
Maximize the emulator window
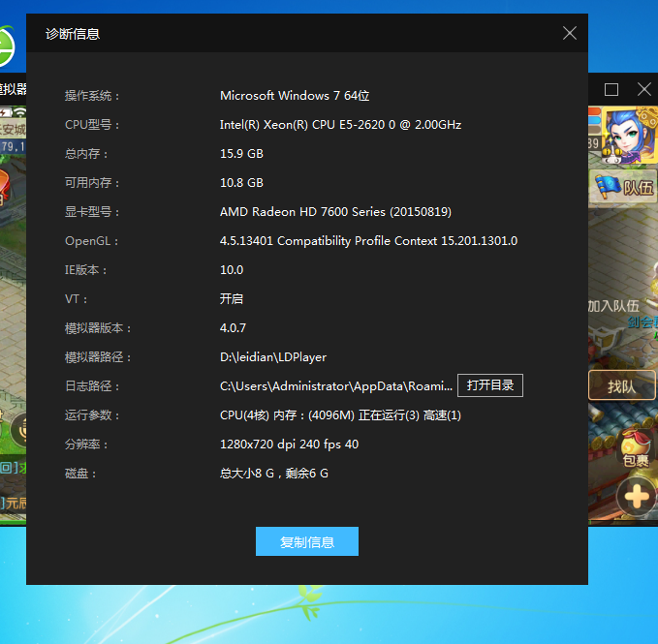[611, 89]
